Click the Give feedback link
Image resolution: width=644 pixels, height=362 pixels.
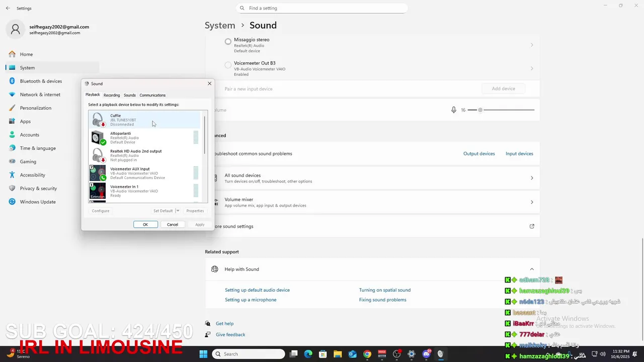(230, 335)
